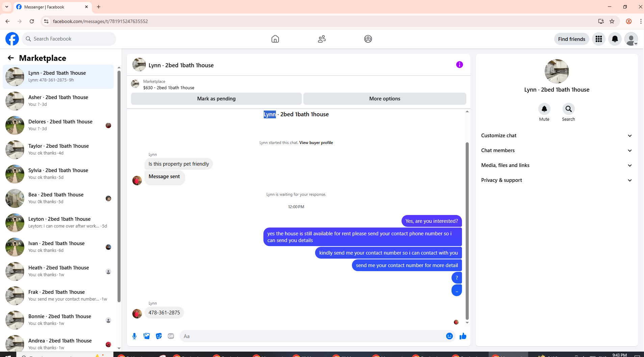The image size is (644, 357).
Task: Open the Friends icon in top navigation
Action: click(x=322, y=39)
